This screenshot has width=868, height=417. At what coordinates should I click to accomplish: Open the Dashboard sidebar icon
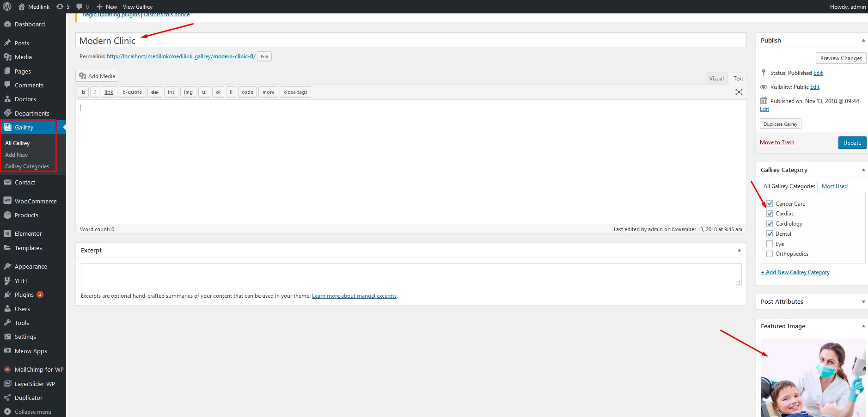point(7,24)
